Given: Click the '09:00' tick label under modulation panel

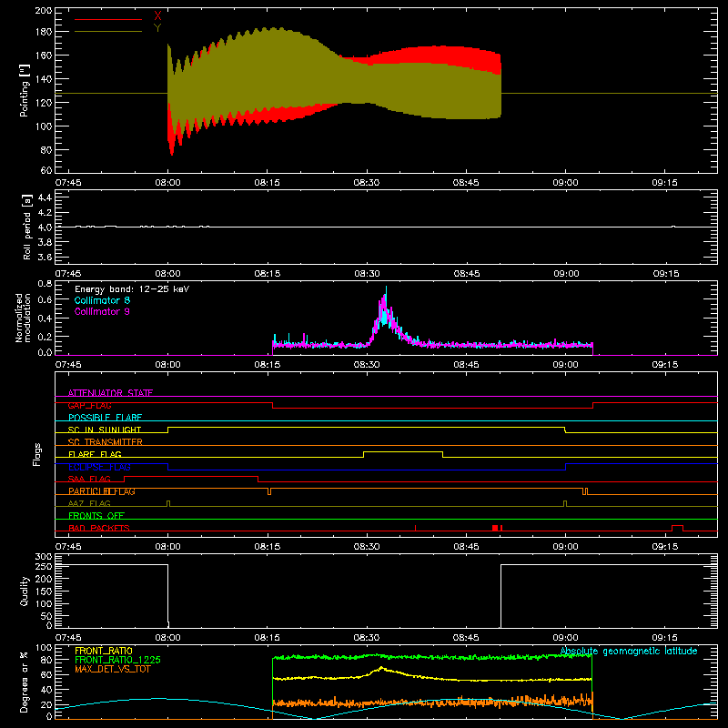Looking at the screenshot, I should click(x=565, y=365).
